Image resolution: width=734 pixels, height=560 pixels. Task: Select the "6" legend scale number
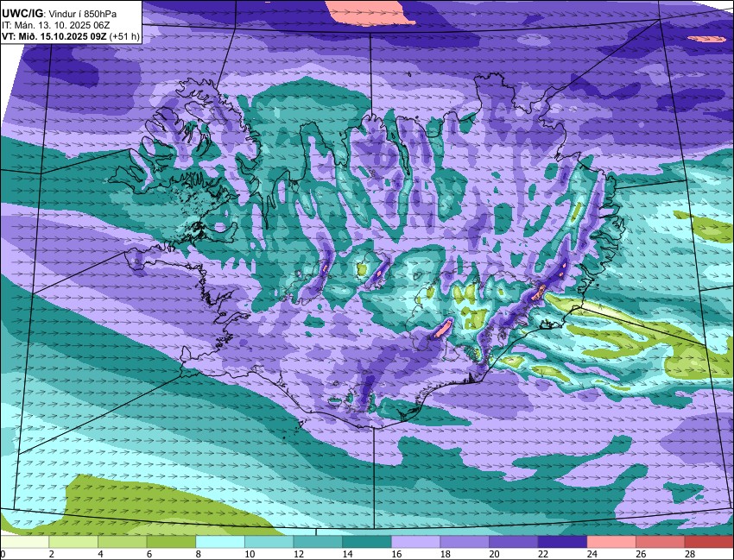click(x=149, y=554)
